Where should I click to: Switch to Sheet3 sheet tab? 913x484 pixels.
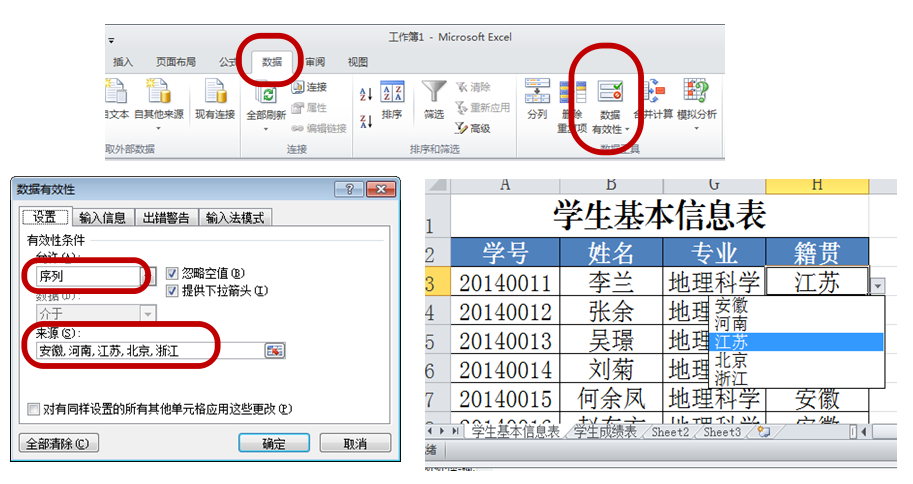click(722, 432)
